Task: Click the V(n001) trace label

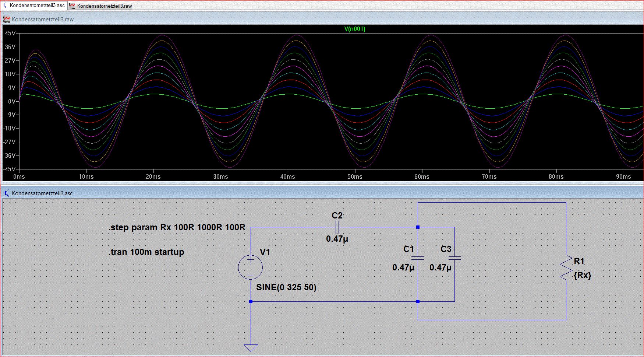Action: coord(354,29)
